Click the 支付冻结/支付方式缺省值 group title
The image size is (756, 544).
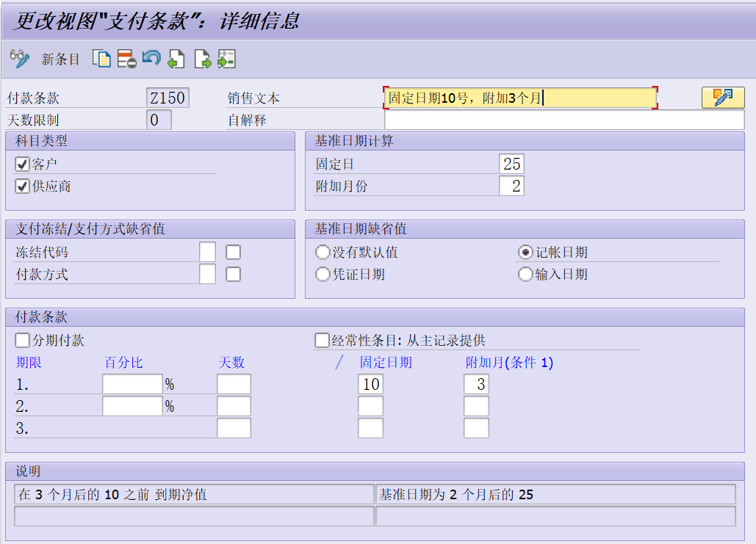coord(90,229)
